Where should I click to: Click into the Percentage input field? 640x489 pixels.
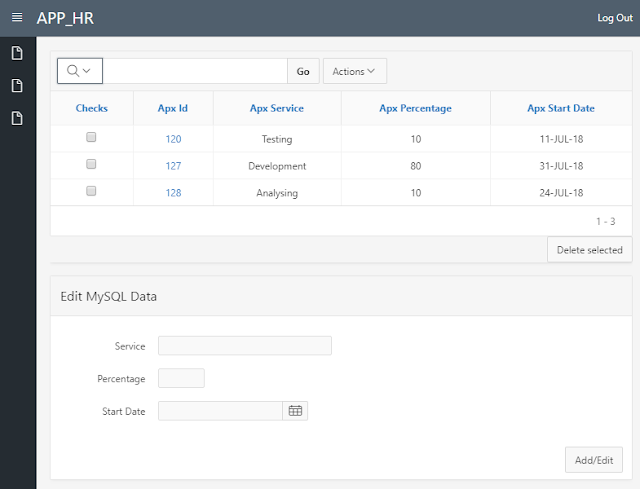click(181, 379)
